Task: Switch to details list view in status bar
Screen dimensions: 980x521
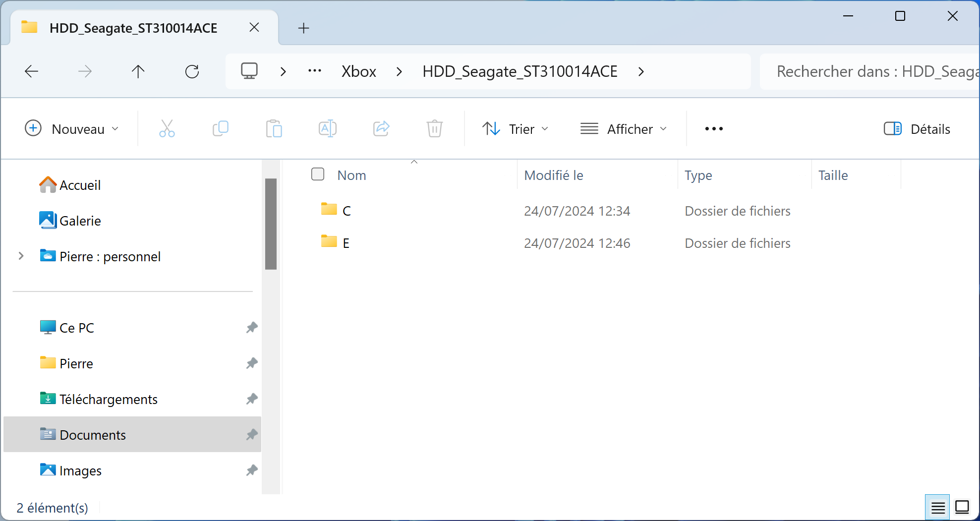Action: pyautogui.click(x=938, y=508)
